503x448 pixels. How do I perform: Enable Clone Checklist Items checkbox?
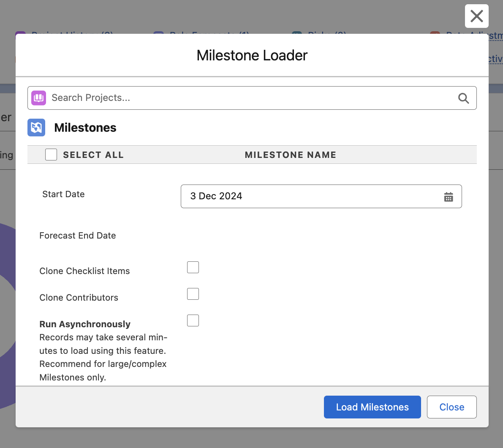pos(193,267)
